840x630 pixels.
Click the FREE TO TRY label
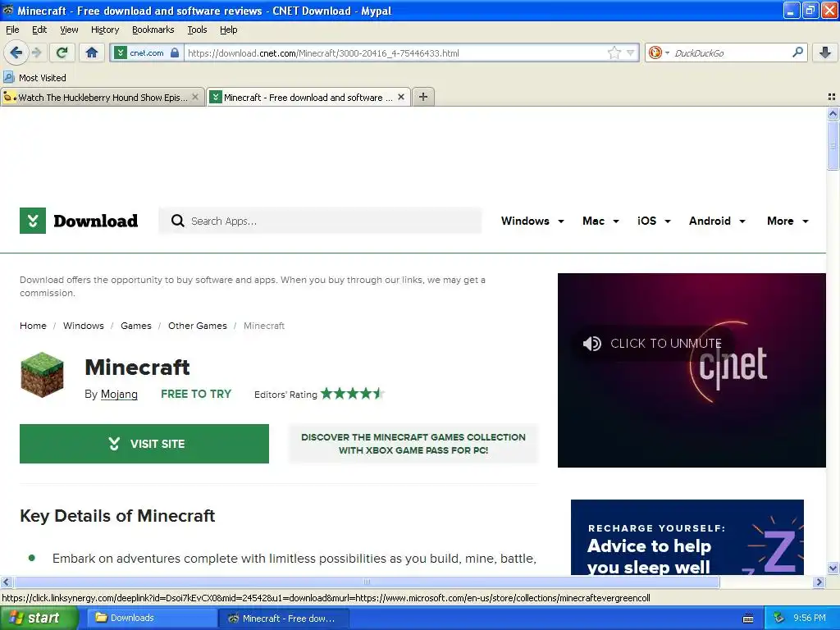tap(196, 394)
